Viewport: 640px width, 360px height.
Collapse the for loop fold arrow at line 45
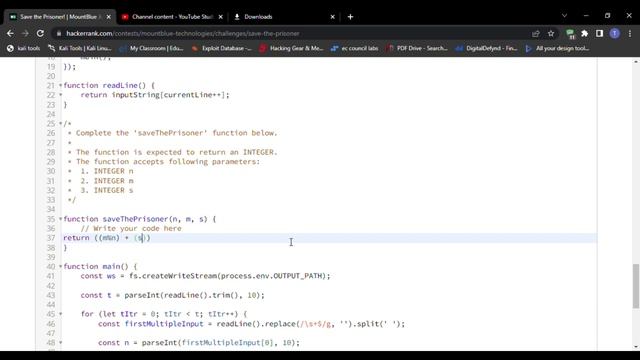coord(60,314)
